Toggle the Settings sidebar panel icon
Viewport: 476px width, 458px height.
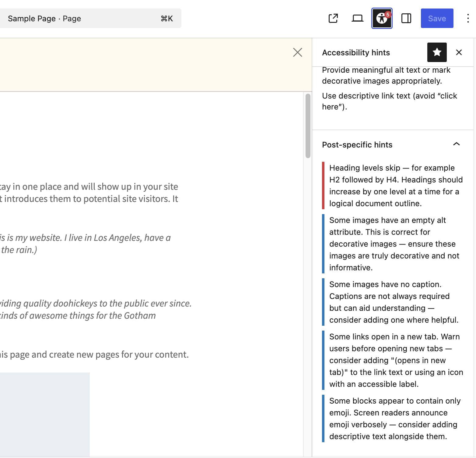click(x=406, y=19)
